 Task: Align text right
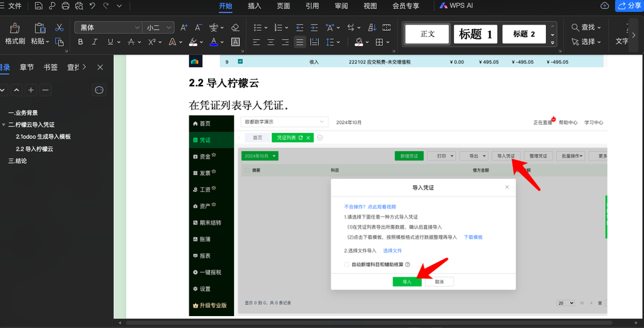pos(285,42)
